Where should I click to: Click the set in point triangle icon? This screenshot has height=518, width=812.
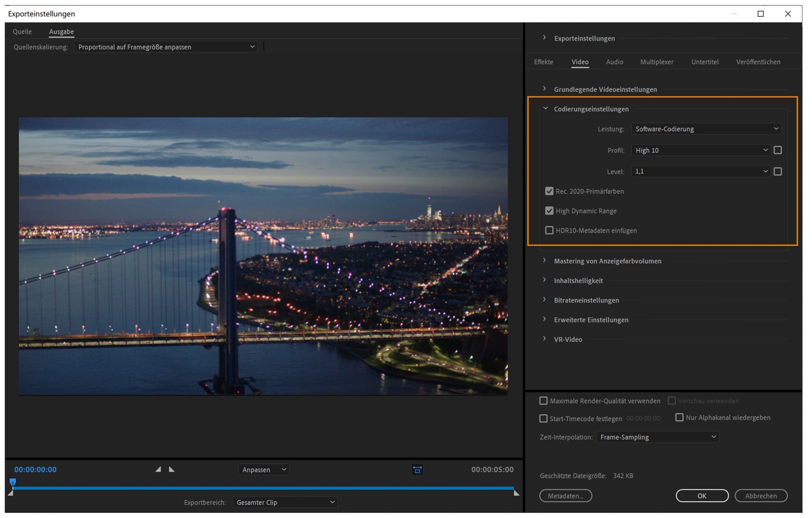(158, 469)
